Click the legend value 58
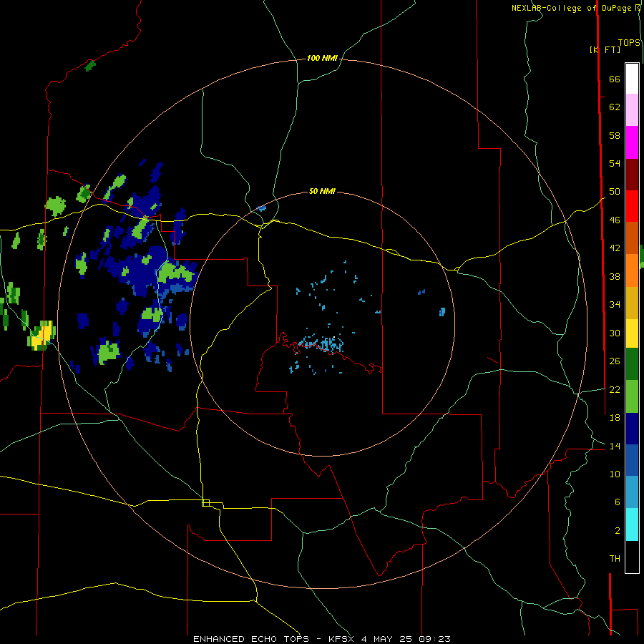Image resolution: width=644 pixels, height=644 pixels. coord(615,135)
